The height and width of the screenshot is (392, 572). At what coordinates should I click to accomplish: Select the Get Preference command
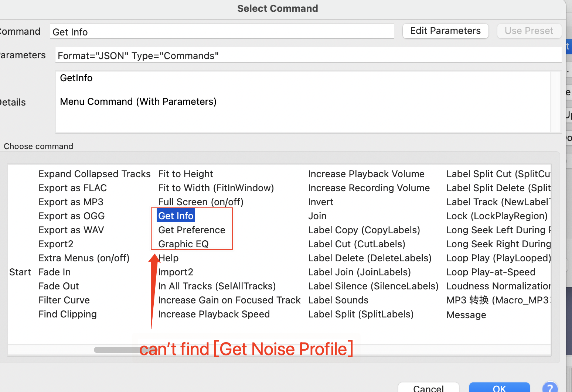(x=191, y=230)
